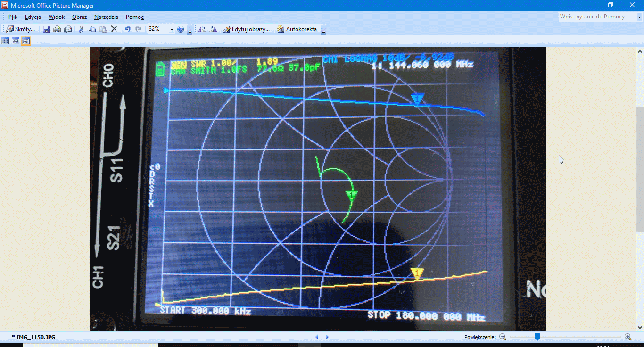Click the Autokorekta button
This screenshot has height=347, width=644.
(297, 29)
